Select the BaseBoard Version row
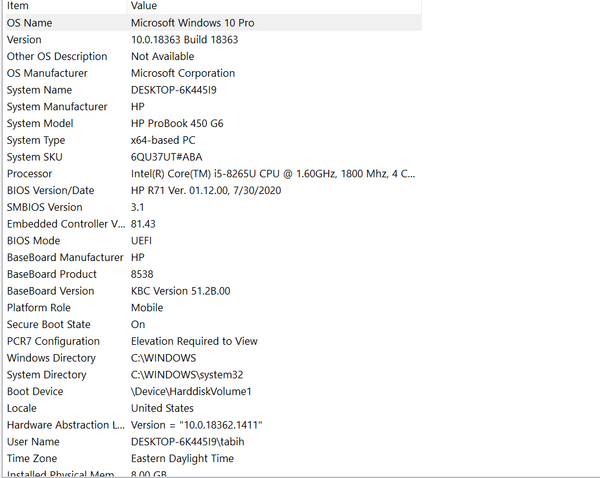The height and width of the screenshot is (478, 600). pyautogui.click(x=213, y=291)
